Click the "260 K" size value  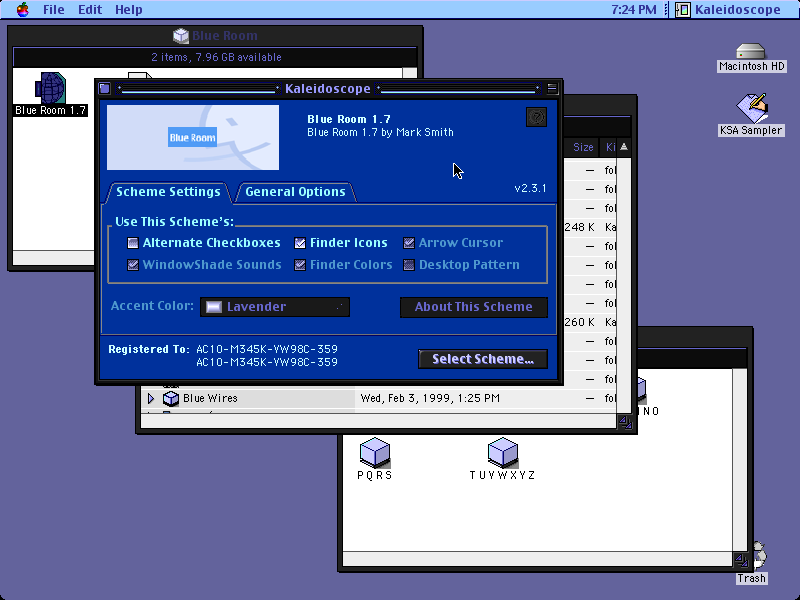point(579,322)
